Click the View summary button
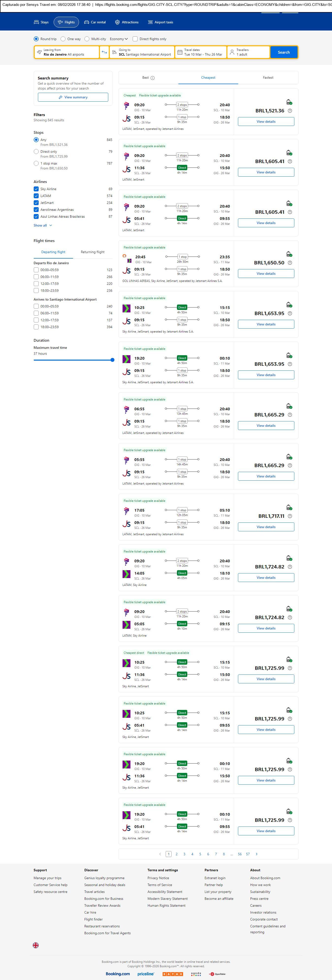 [x=73, y=97]
